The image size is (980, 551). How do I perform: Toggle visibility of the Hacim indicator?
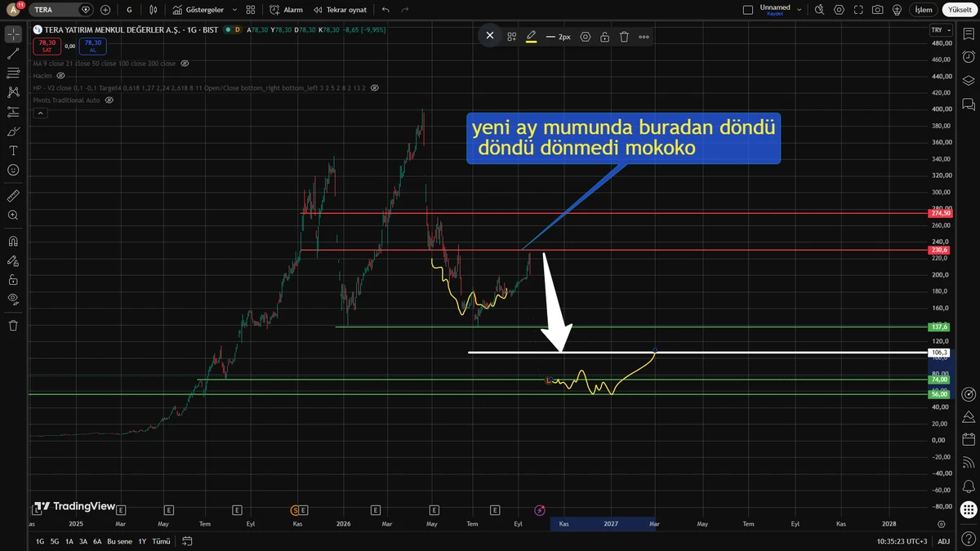tap(60, 75)
